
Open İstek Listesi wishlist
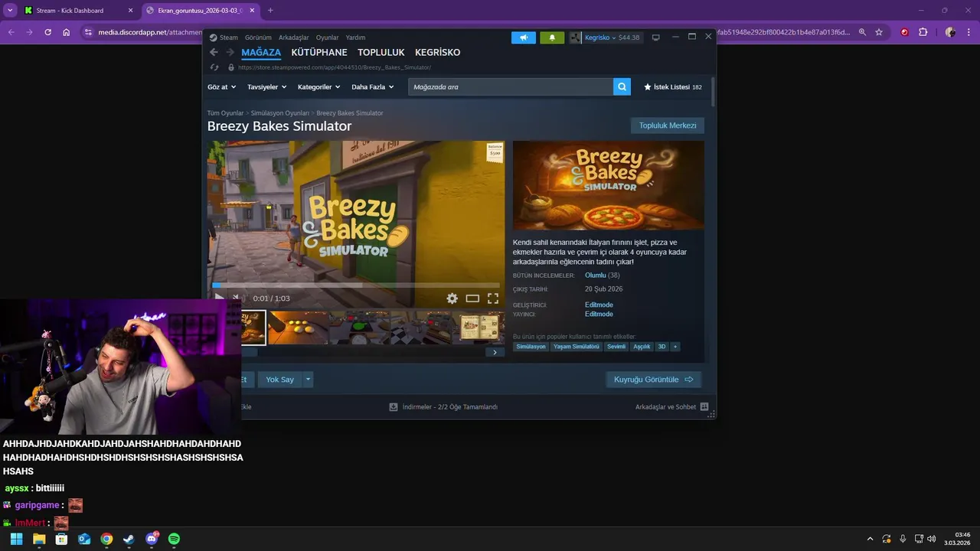tap(673, 87)
